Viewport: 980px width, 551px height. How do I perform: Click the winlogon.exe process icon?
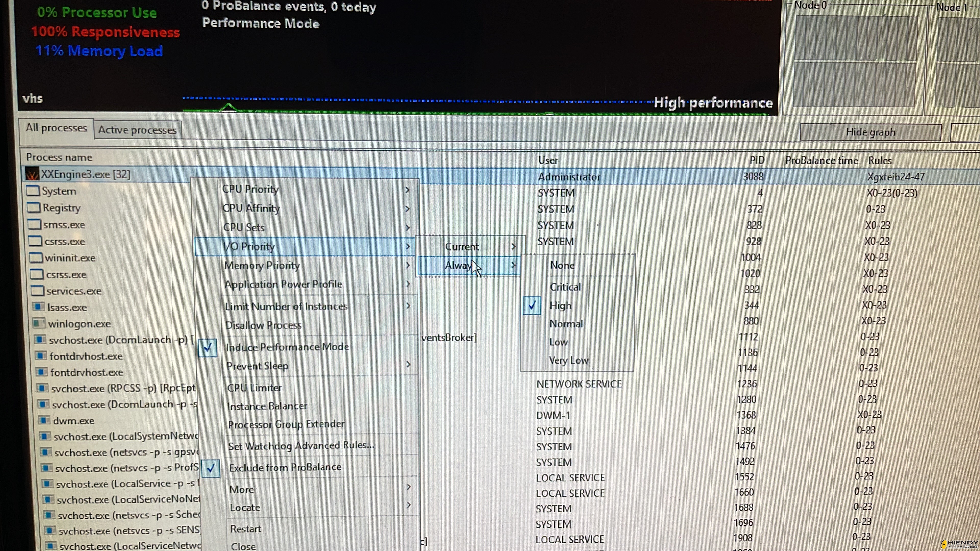point(39,323)
